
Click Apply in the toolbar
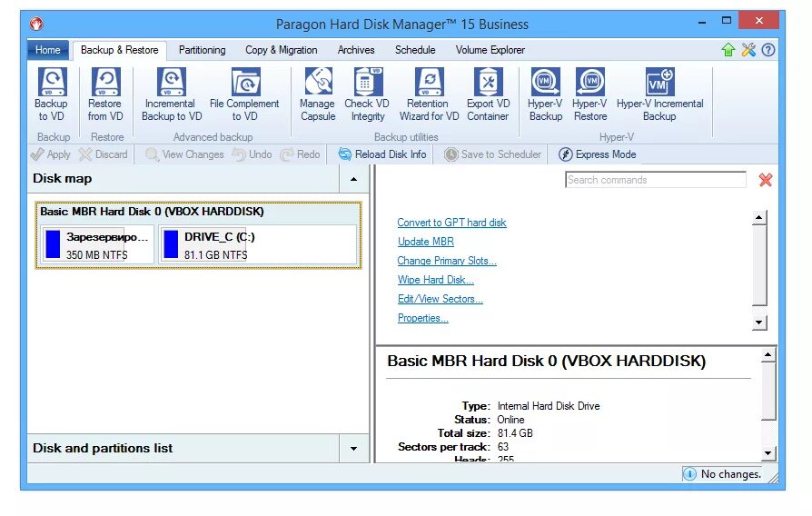51,154
